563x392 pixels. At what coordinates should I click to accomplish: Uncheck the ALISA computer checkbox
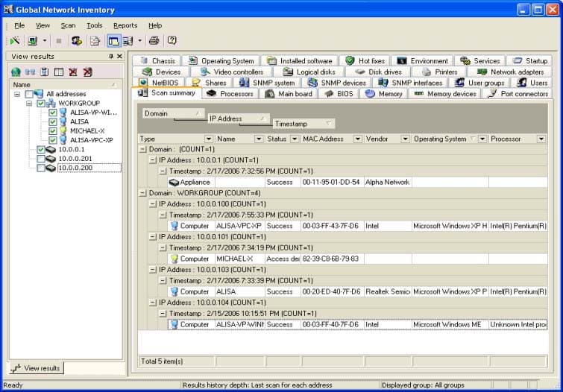tap(53, 121)
